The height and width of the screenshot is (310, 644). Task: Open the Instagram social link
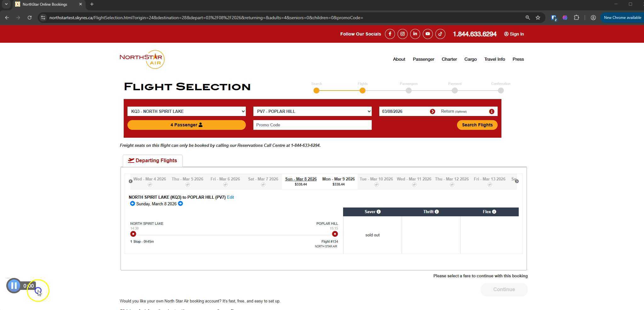(402, 34)
